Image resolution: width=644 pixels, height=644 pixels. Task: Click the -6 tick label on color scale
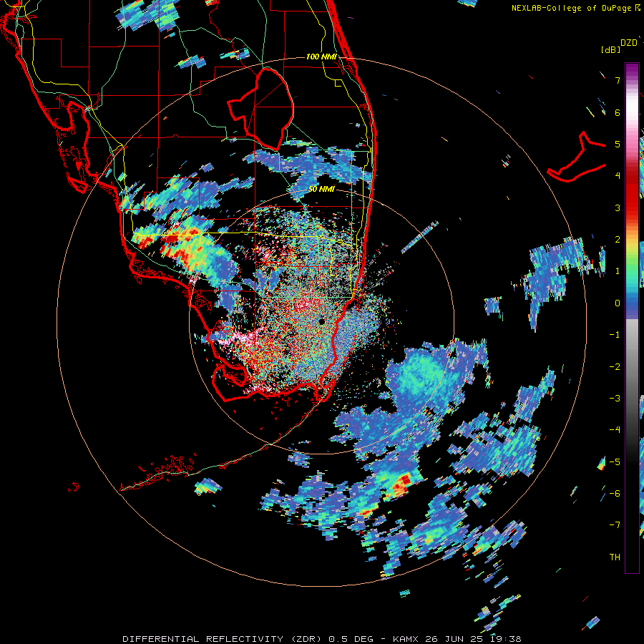point(615,494)
